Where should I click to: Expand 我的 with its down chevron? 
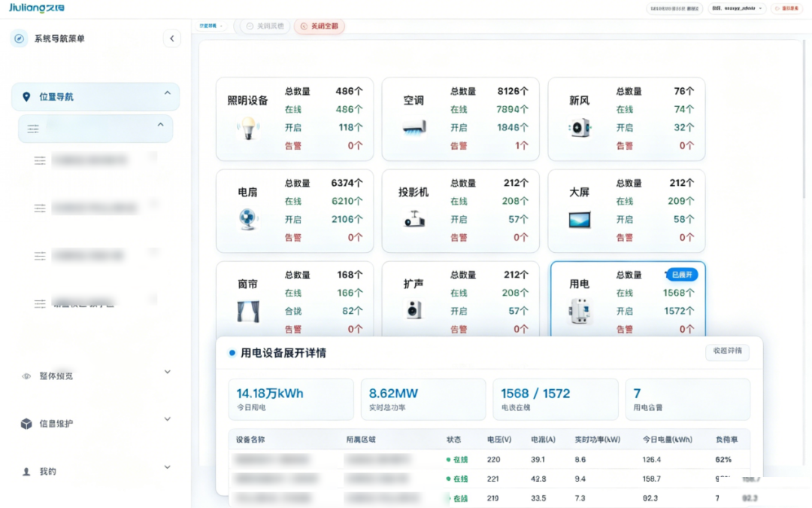click(167, 467)
